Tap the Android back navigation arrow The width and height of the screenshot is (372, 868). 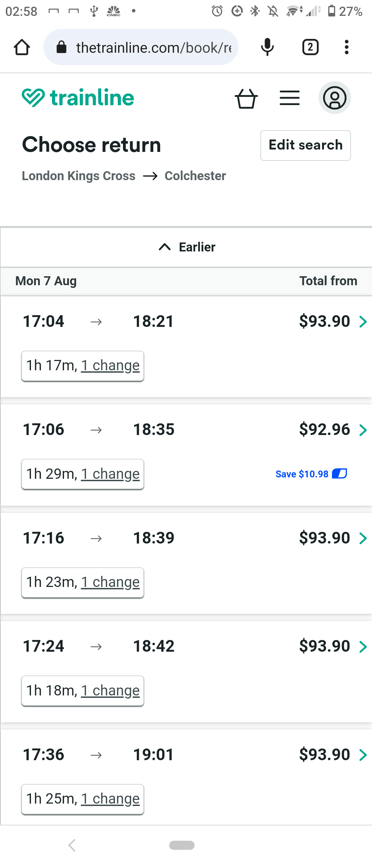point(72,845)
